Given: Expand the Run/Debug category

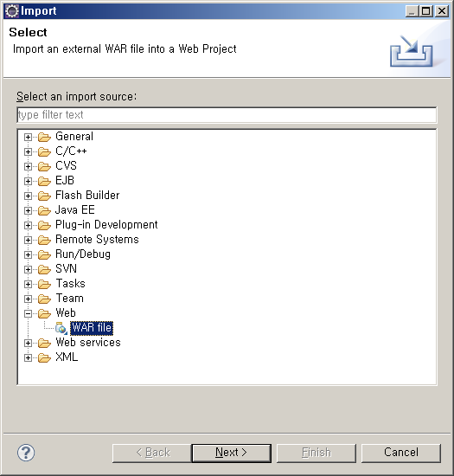Looking at the screenshot, I should click(28, 254).
